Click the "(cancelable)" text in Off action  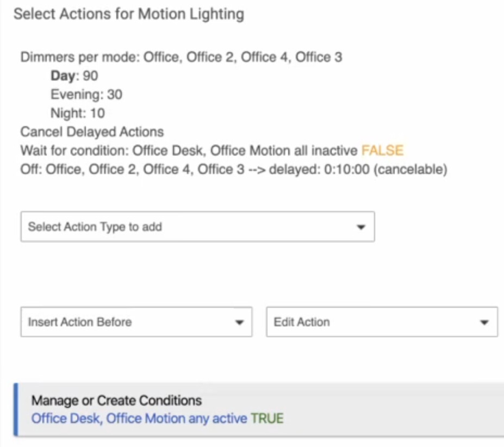tap(410, 169)
